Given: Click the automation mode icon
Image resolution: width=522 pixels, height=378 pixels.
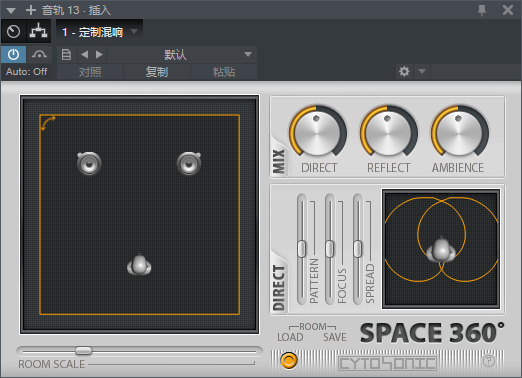Looking at the screenshot, I should 39,54.
